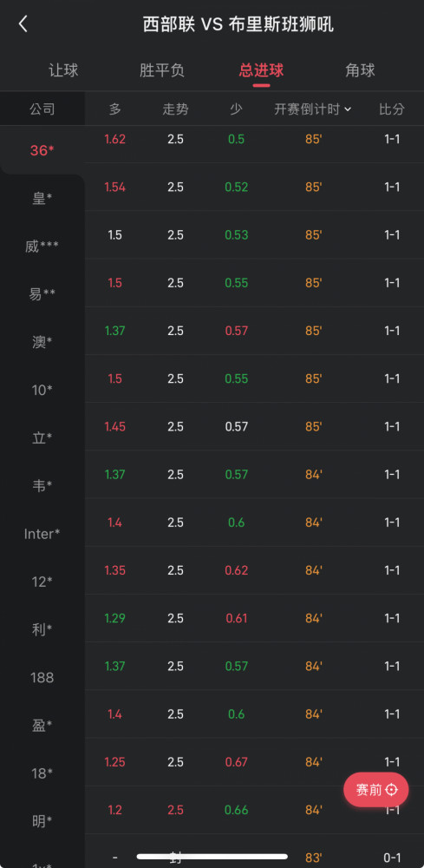Choose company 易** in the list
The height and width of the screenshot is (868, 424).
pyautogui.click(x=42, y=294)
